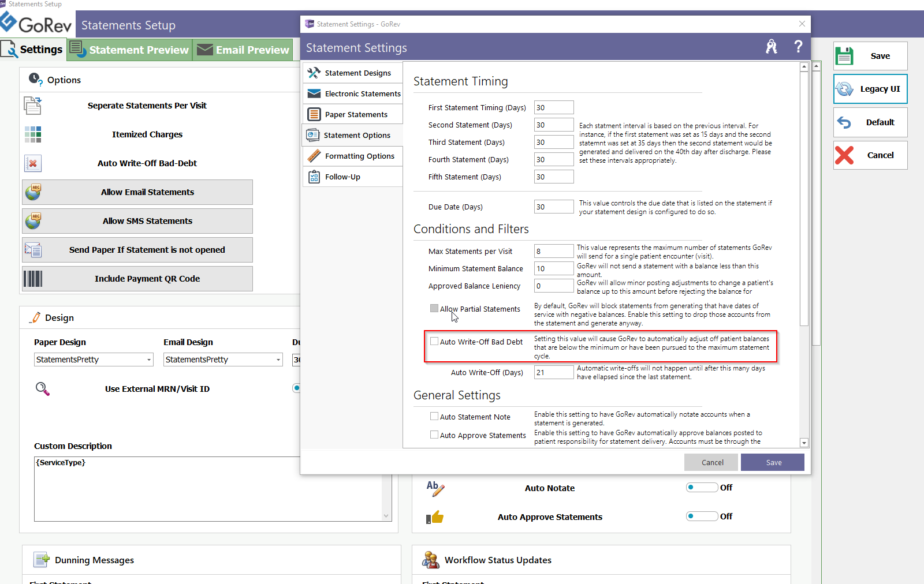Click the Auto Write-Off Bad-Debt icon
Screen dimensions: 924x584
coord(33,163)
